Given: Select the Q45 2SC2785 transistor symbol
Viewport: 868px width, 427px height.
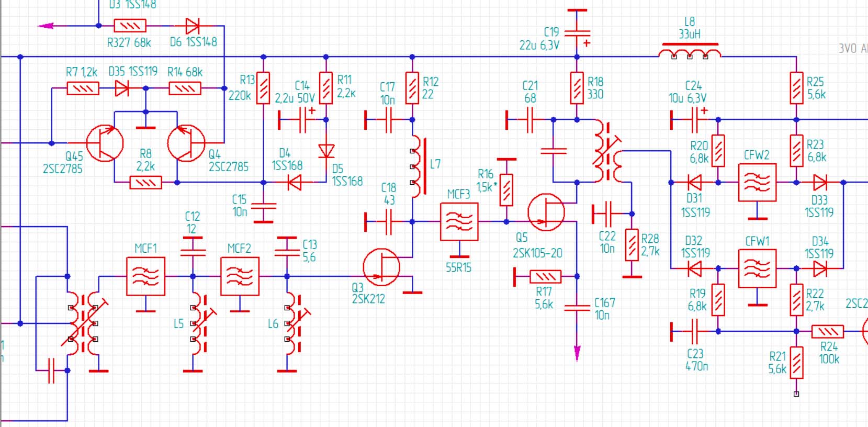Looking at the screenshot, I should (x=105, y=143).
